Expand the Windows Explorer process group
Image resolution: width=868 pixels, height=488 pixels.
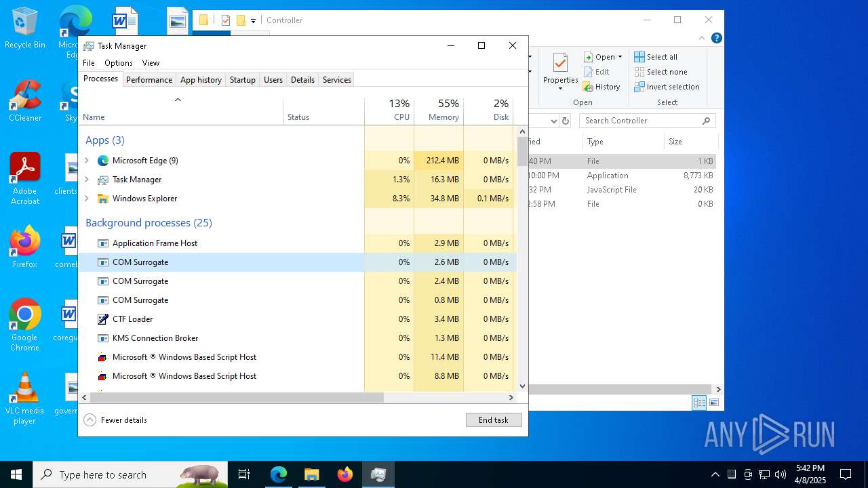coord(86,199)
